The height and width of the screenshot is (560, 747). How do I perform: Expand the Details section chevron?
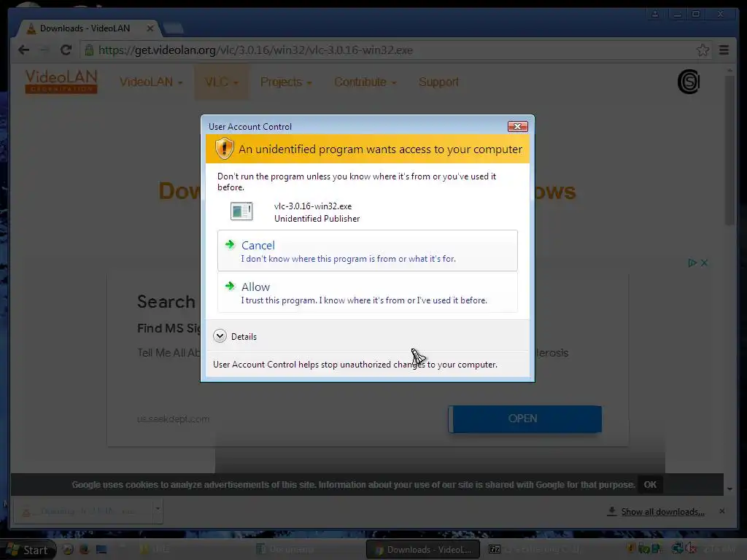pos(220,336)
